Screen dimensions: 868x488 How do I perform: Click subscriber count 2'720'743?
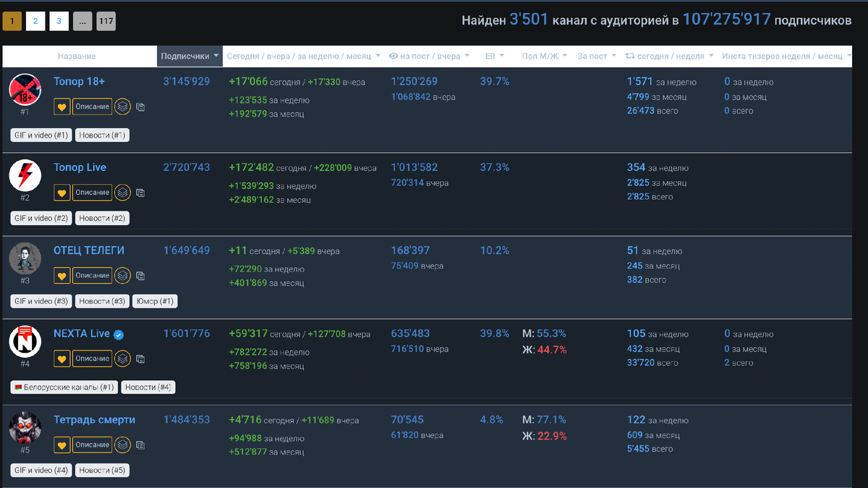[187, 167]
